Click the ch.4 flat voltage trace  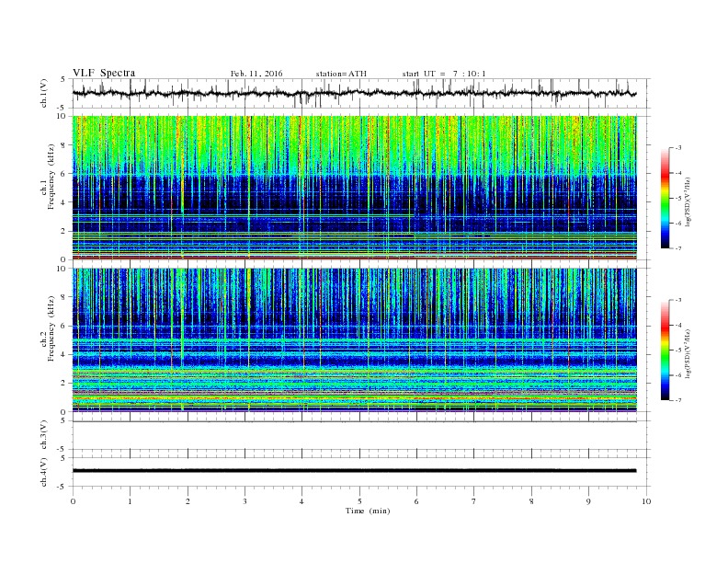point(354,471)
